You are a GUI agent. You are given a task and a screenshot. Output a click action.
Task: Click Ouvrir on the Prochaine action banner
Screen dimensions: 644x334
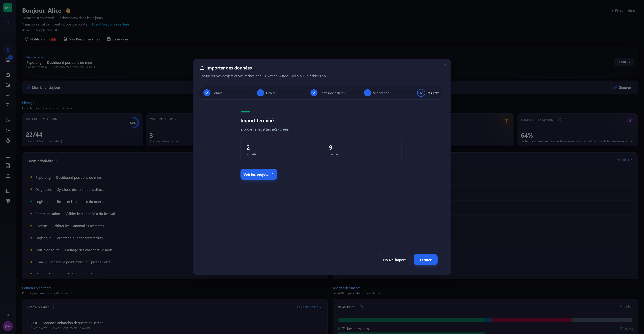(624, 62)
